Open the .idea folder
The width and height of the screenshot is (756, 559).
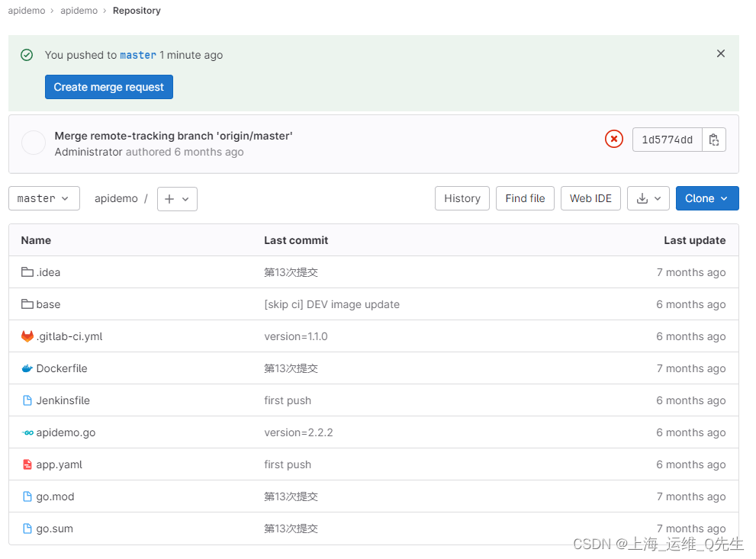pos(48,272)
